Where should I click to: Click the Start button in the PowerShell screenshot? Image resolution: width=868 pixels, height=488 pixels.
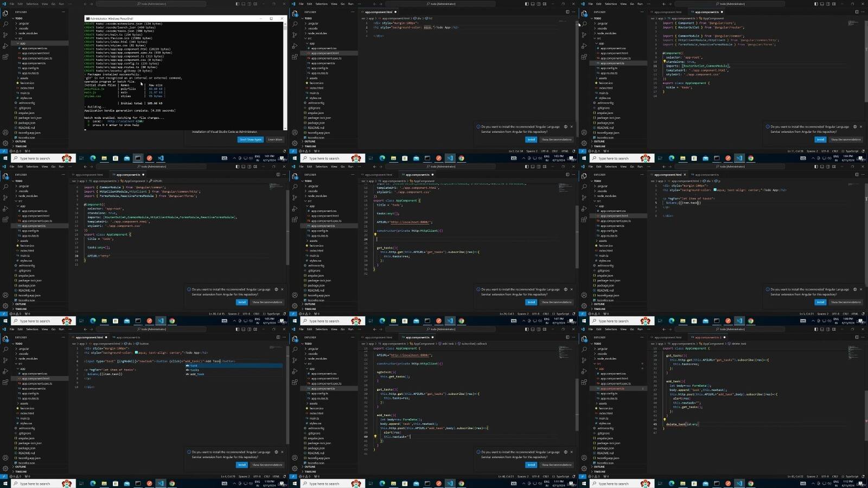click(x=5, y=159)
